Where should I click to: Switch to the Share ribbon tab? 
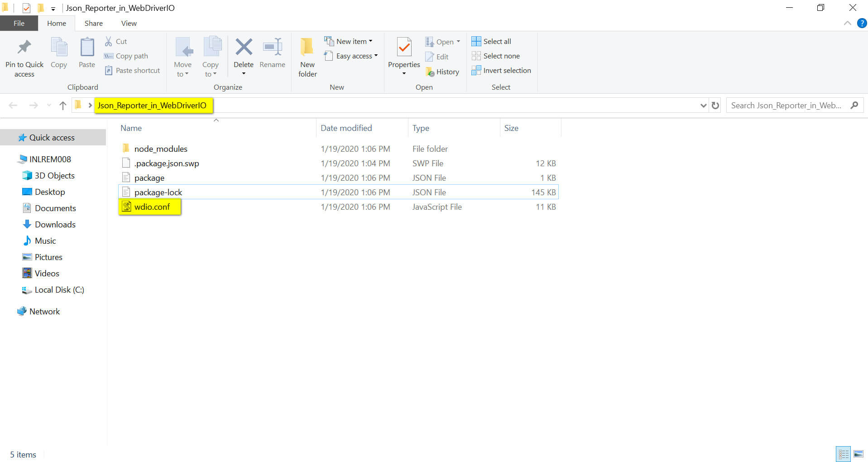click(x=94, y=23)
